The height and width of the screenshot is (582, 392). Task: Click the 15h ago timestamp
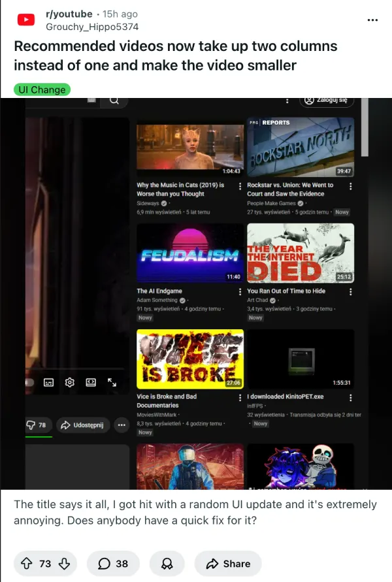coord(120,14)
